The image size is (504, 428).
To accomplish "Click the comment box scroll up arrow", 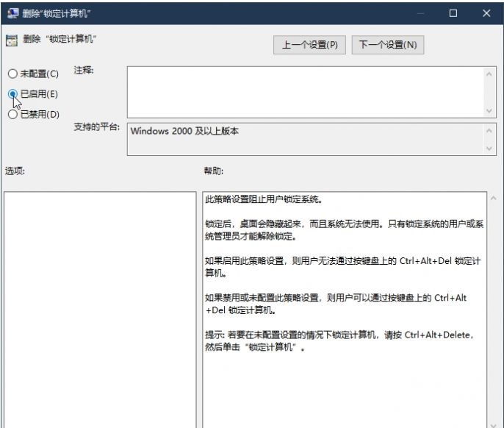I will click(x=489, y=74).
